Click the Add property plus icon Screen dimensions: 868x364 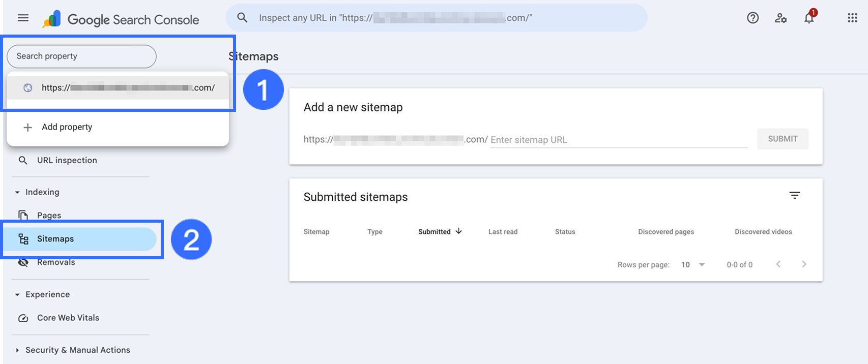click(28, 128)
